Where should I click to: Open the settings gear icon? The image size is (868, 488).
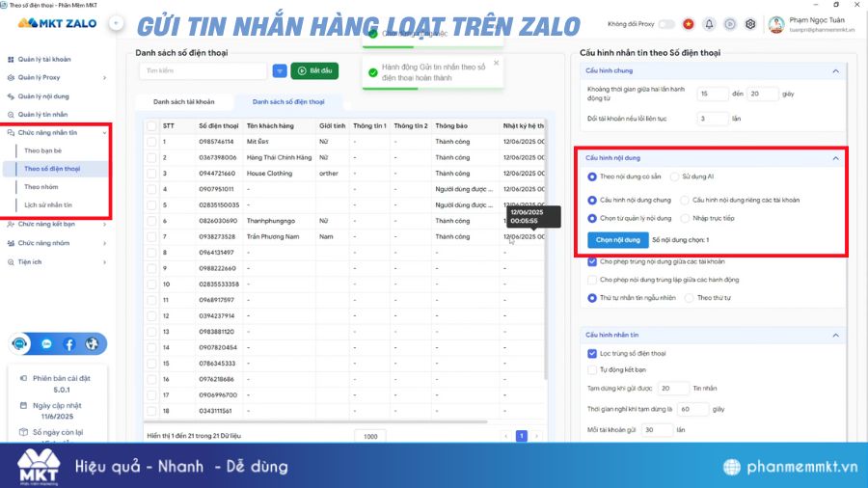[750, 24]
